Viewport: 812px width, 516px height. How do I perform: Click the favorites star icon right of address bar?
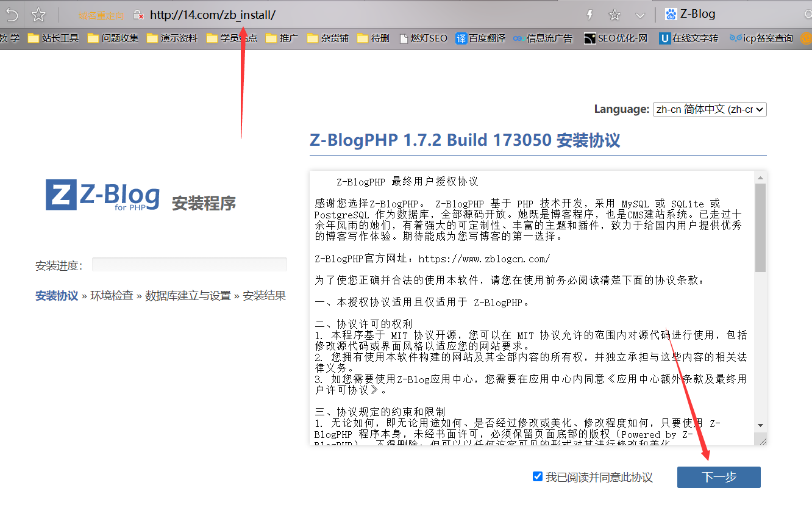coord(614,15)
